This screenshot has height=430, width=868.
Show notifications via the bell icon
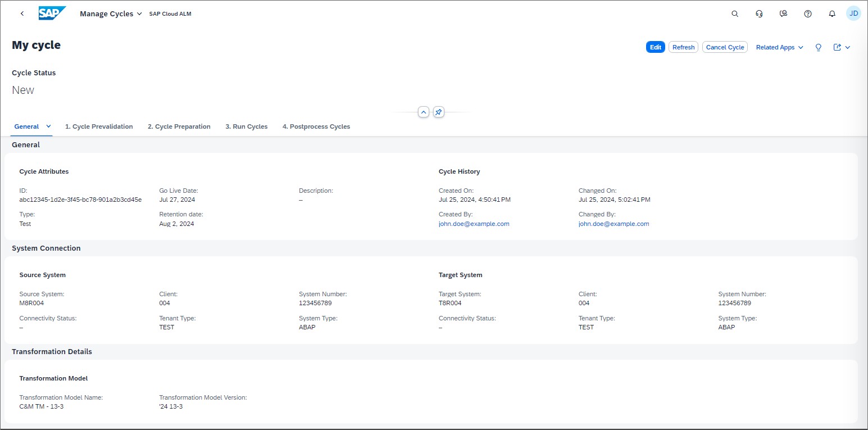pyautogui.click(x=832, y=14)
